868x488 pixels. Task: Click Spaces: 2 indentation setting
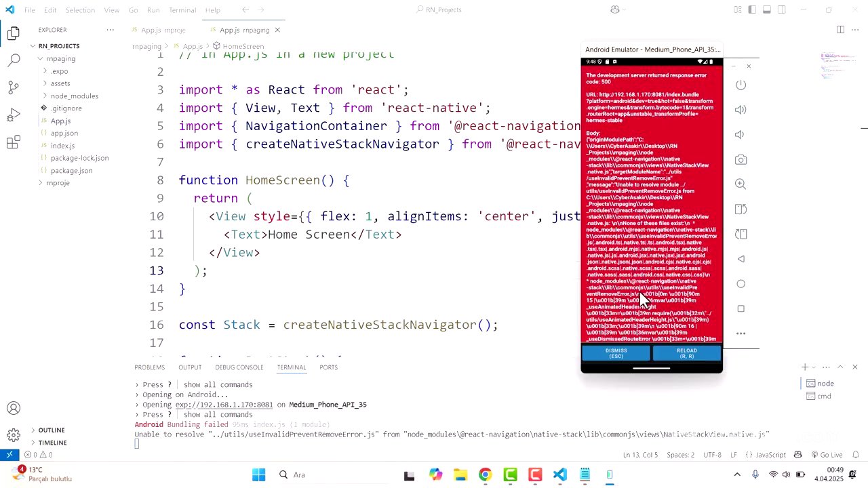(680, 455)
